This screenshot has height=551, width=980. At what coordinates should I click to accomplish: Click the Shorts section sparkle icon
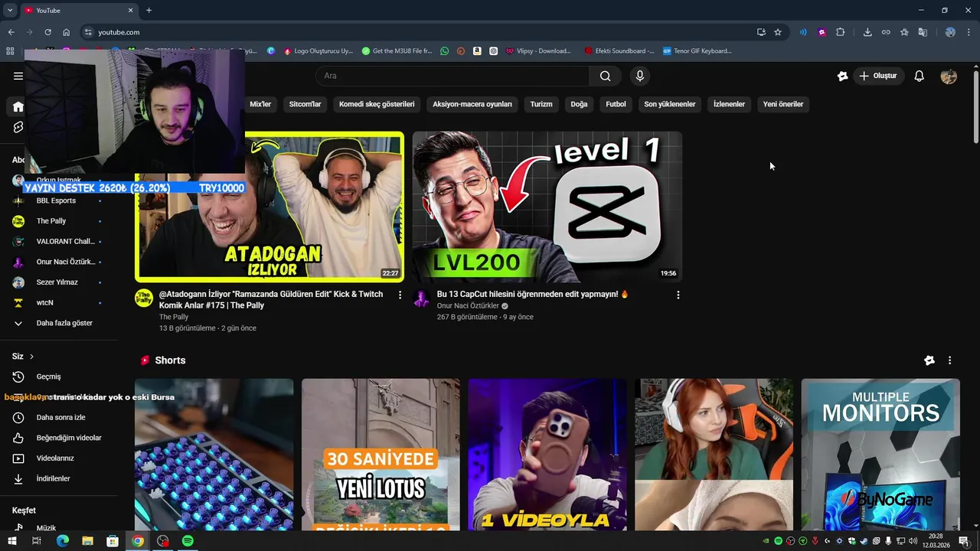coord(929,360)
